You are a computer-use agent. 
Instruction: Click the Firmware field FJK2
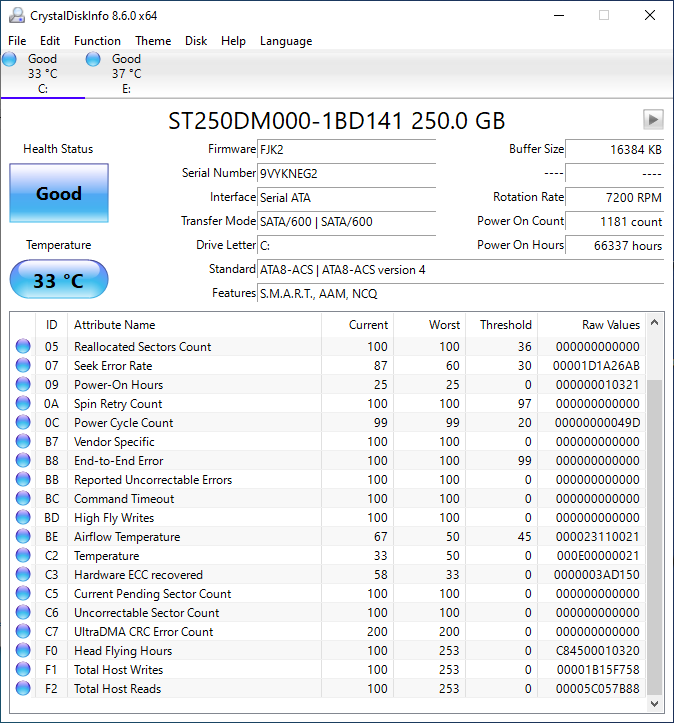coord(346,150)
